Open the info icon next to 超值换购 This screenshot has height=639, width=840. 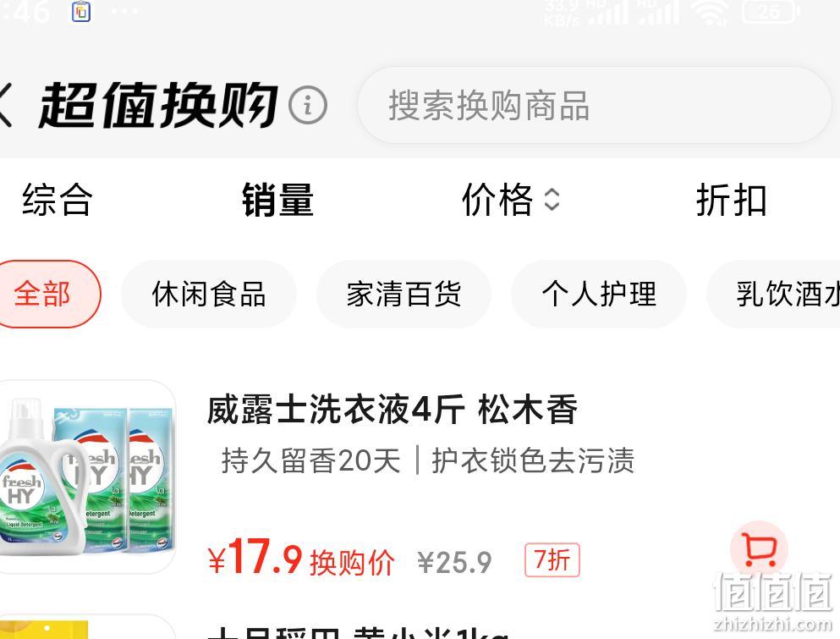point(308,105)
